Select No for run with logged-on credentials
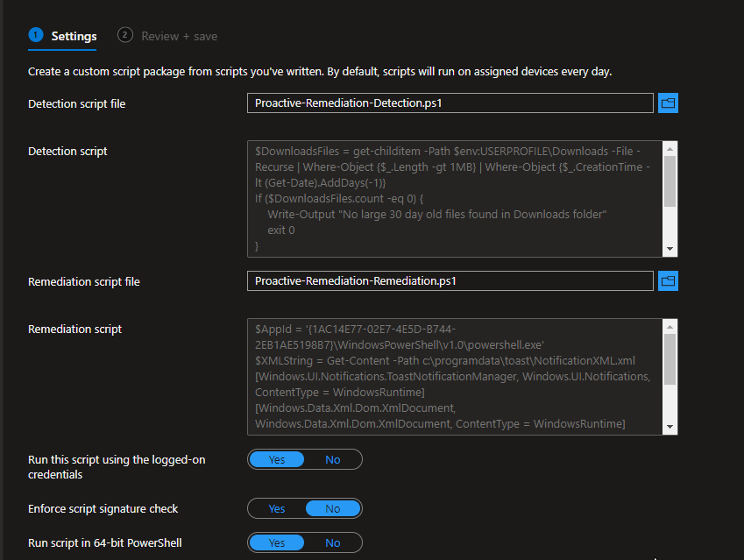Viewport: 744px width, 560px height. click(x=333, y=460)
